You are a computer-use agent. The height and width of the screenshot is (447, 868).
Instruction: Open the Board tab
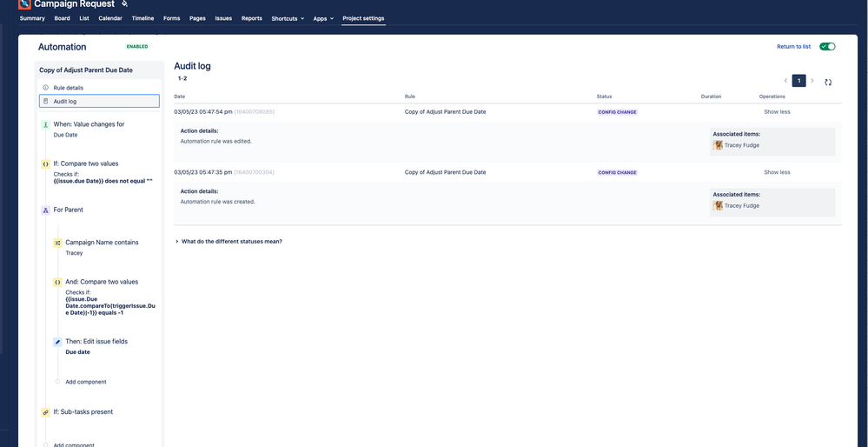pyautogui.click(x=62, y=18)
